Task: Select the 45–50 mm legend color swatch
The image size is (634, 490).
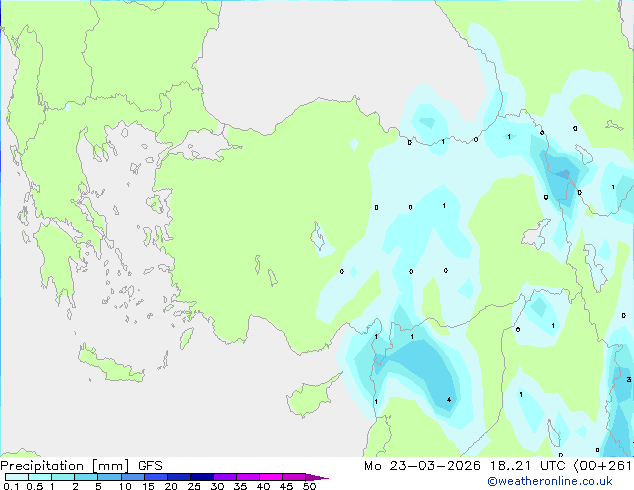Action: [294, 477]
